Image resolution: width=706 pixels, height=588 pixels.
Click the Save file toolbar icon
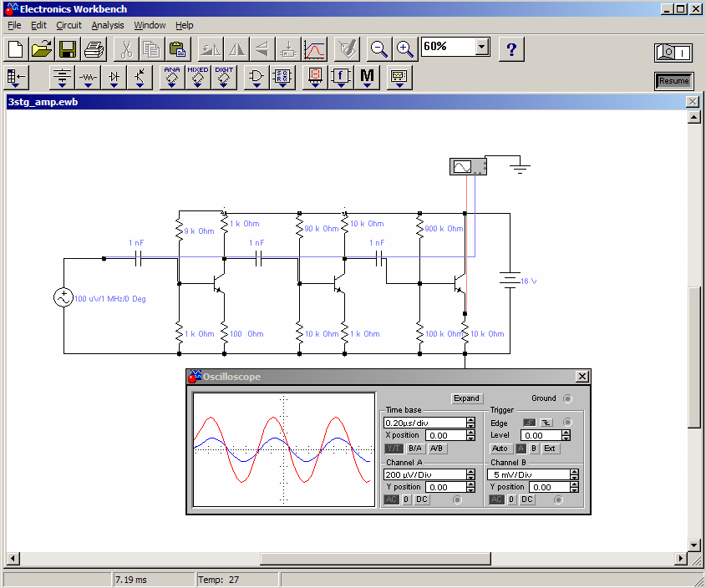pos(68,49)
